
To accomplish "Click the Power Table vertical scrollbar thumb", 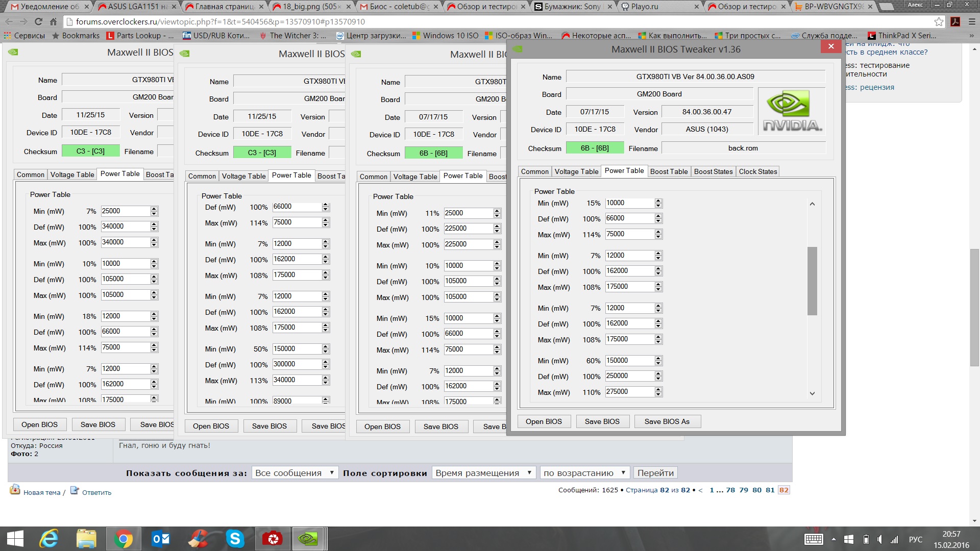I will coord(812,281).
